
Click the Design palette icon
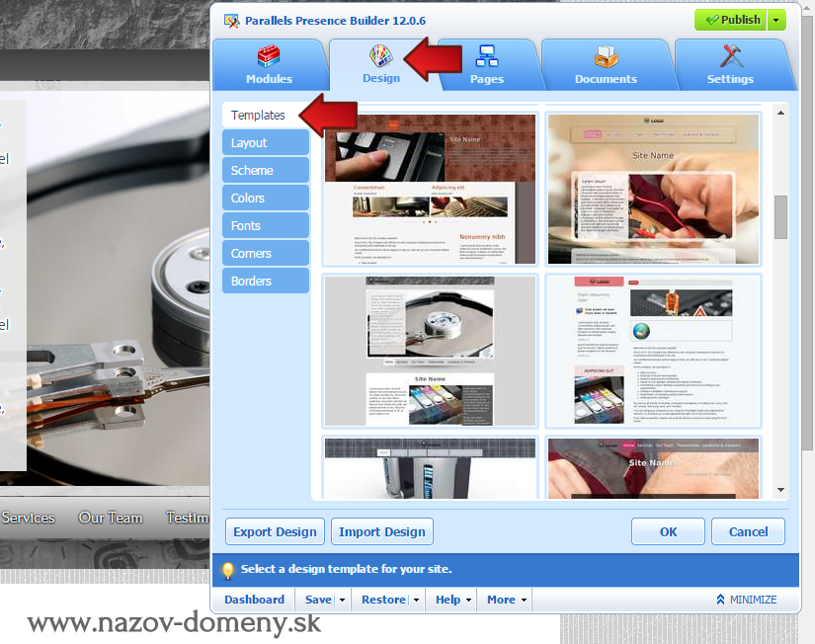point(381,55)
